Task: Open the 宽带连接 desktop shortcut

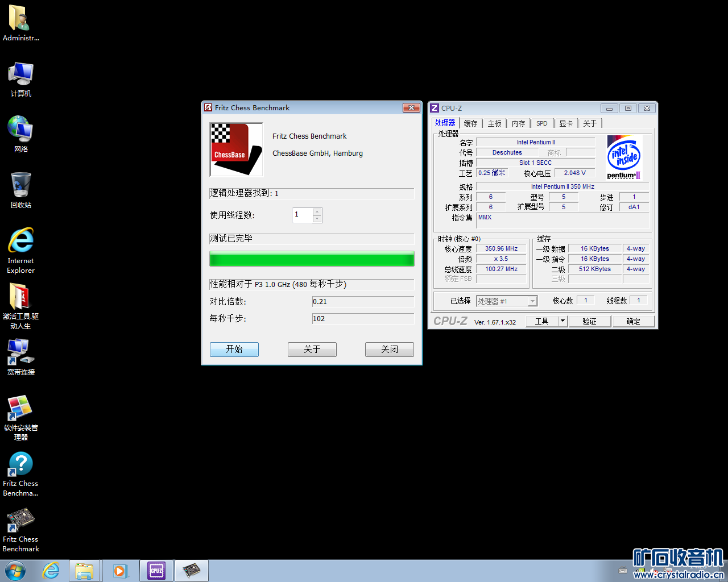Action: point(20,357)
